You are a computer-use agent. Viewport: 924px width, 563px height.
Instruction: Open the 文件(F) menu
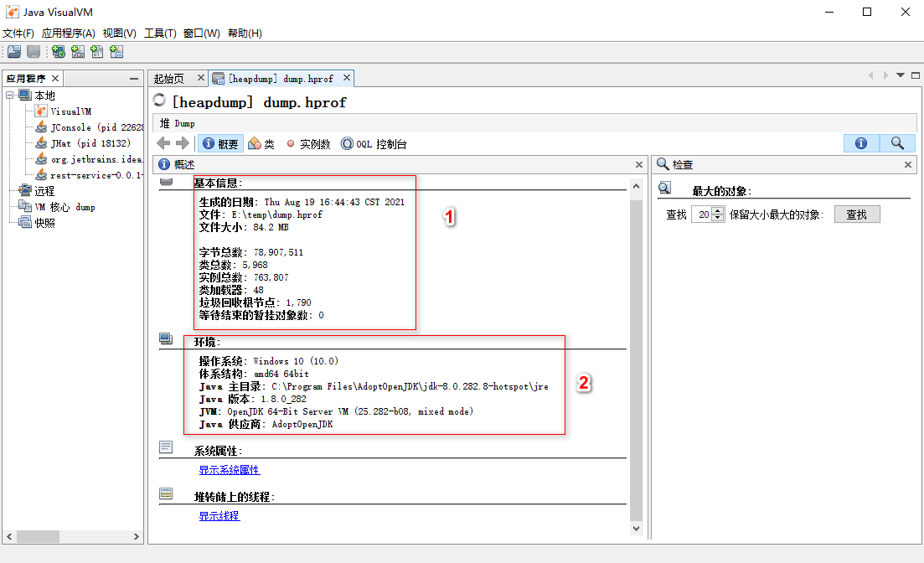pyautogui.click(x=18, y=33)
